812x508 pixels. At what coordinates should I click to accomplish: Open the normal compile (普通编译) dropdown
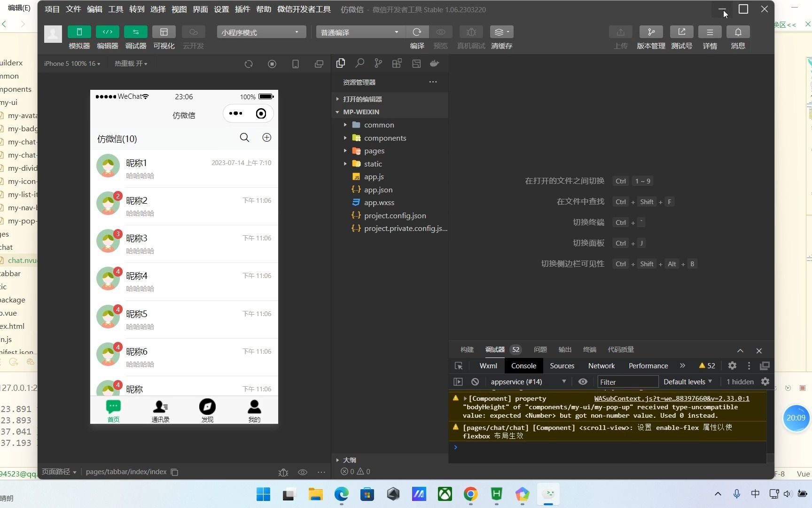(x=360, y=32)
